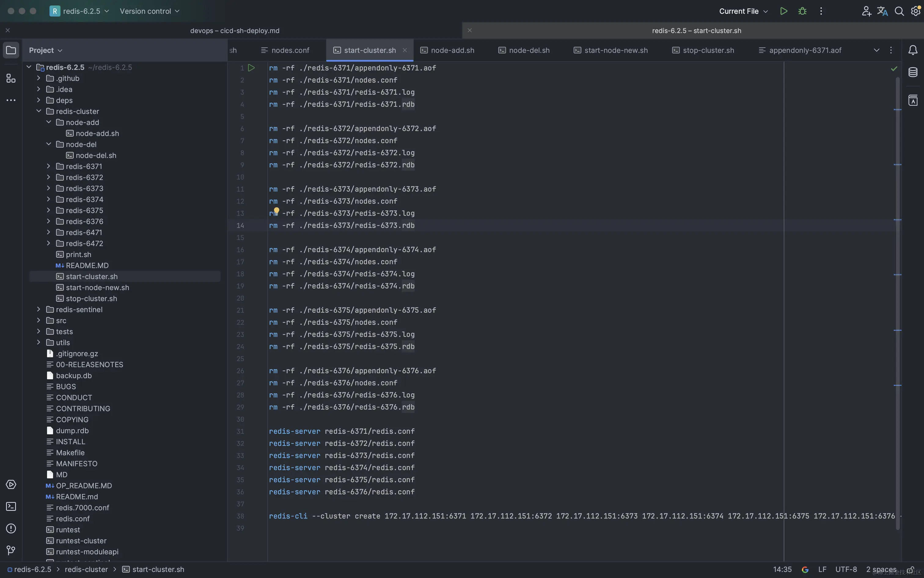Expand the redis-6371 folder

49,166
